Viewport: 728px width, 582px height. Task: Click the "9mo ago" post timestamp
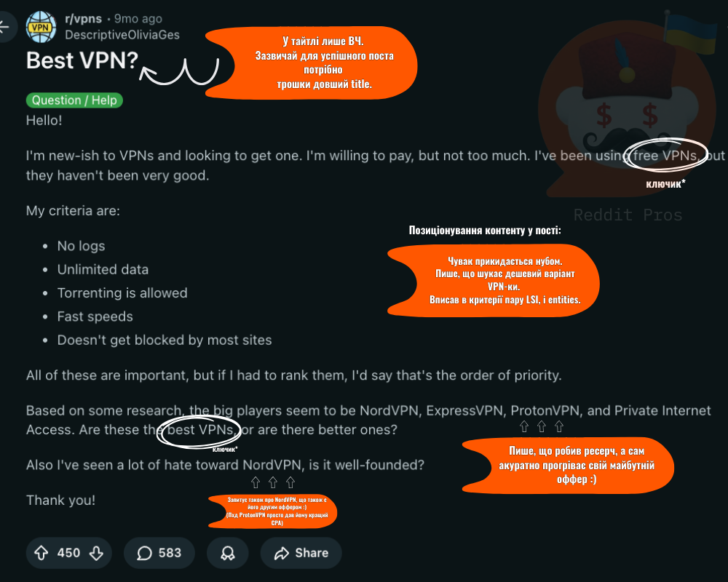tap(138, 19)
